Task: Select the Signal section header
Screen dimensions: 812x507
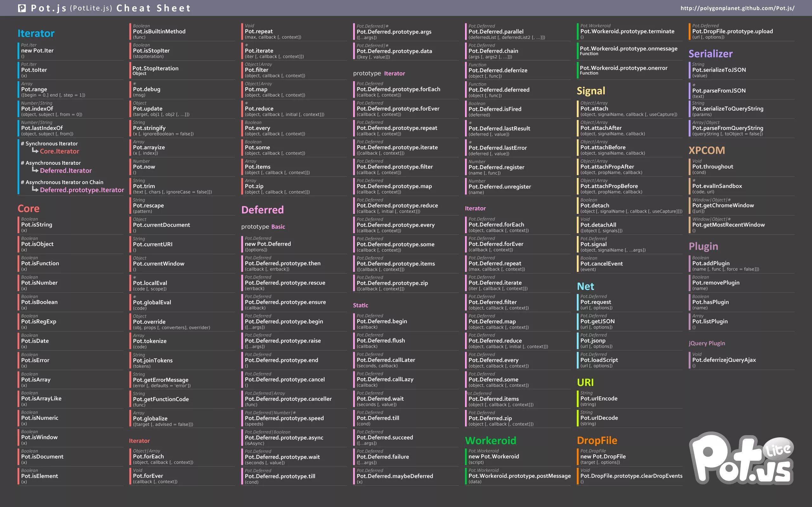Action: tap(591, 91)
